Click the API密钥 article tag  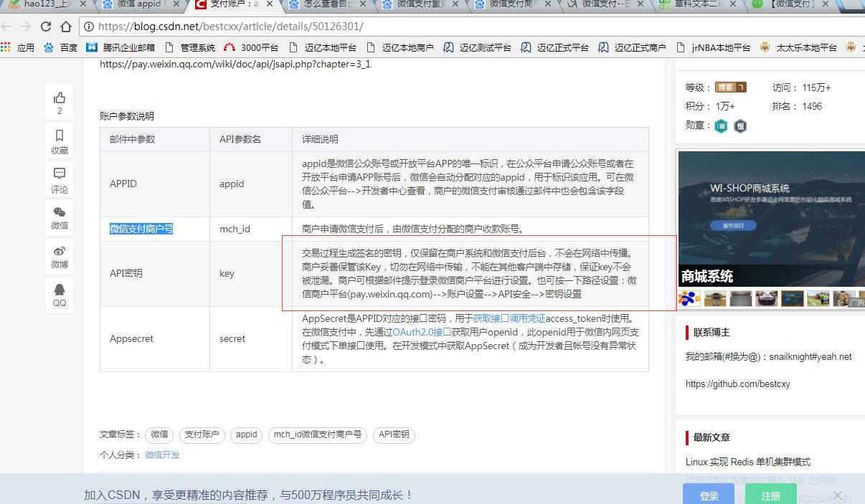coord(394,434)
